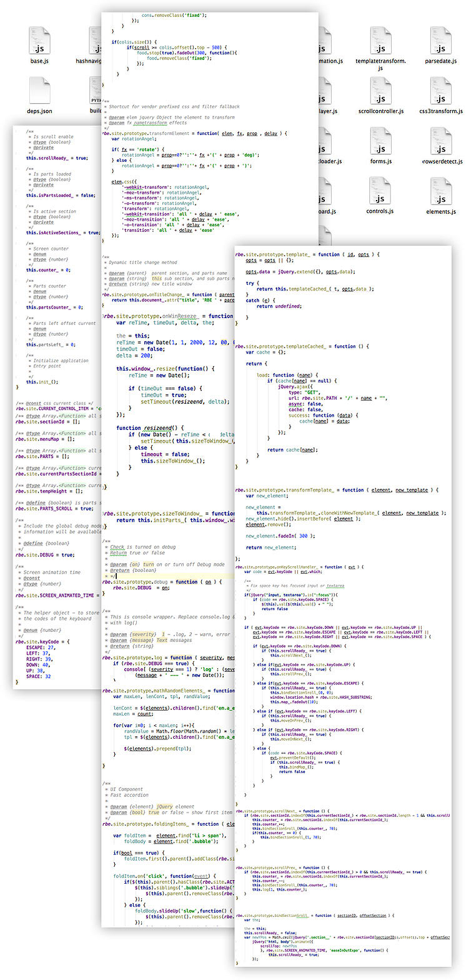The image size is (466, 980).
Task: Select the elements.js file icon
Action: pos(442,191)
